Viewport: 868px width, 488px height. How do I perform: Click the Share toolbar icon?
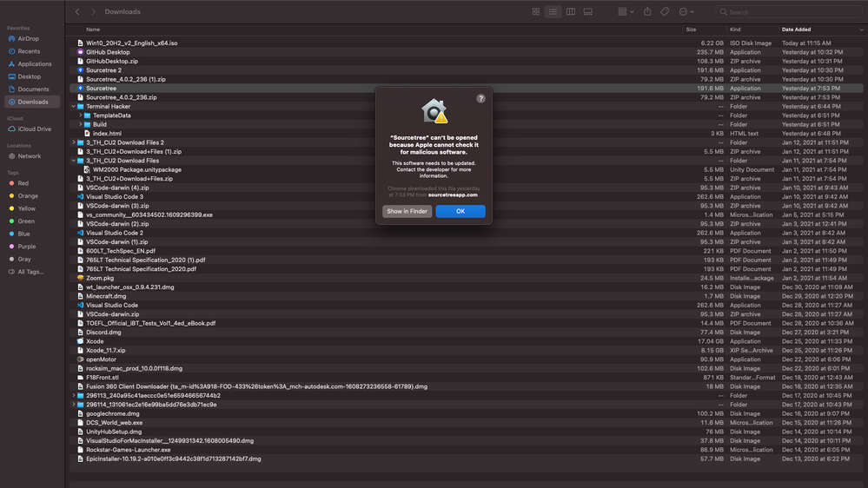(x=647, y=11)
